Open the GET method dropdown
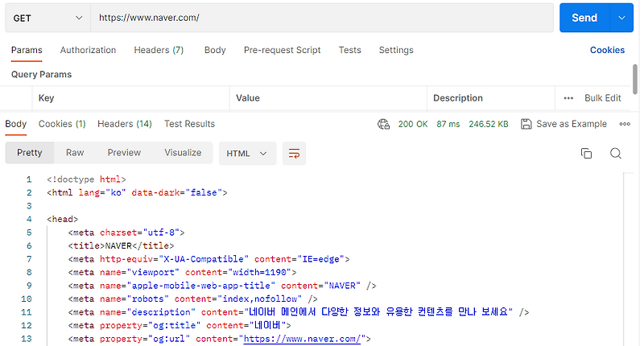 pyautogui.click(x=48, y=18)
